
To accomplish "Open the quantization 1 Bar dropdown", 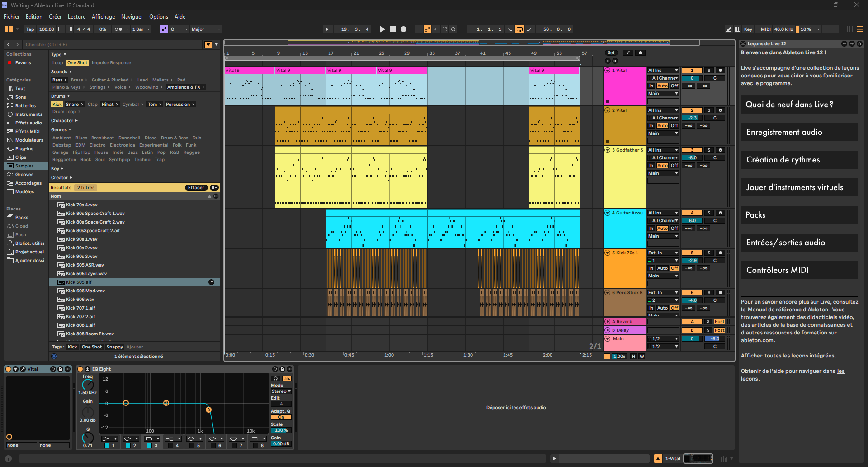I will 141,29.
